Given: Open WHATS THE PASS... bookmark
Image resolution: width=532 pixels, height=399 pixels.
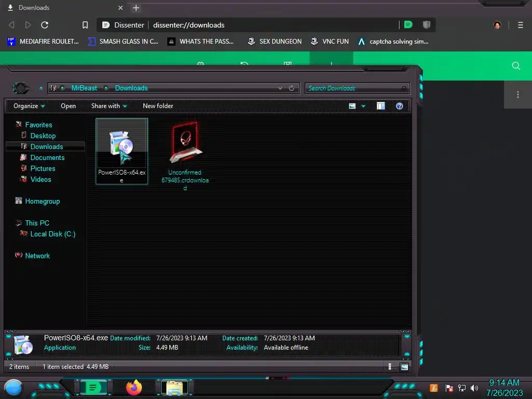Looking at the screenshot, I should point(201,42).
